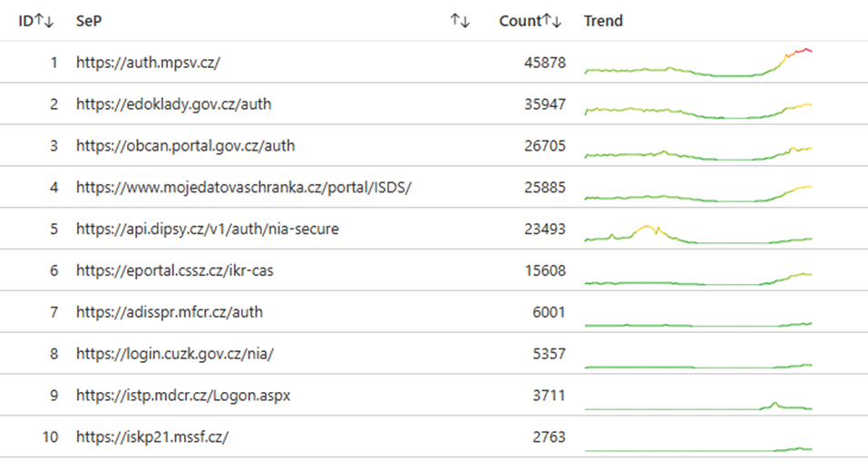Viewport: 868px width, 460px height.
Task: Click count value 25885
Action: pyautogui.click(x=545, y=187)
